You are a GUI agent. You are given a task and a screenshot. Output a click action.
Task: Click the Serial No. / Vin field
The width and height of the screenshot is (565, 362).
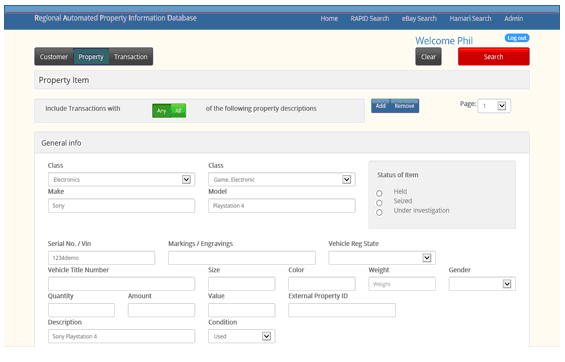point(101,258)
